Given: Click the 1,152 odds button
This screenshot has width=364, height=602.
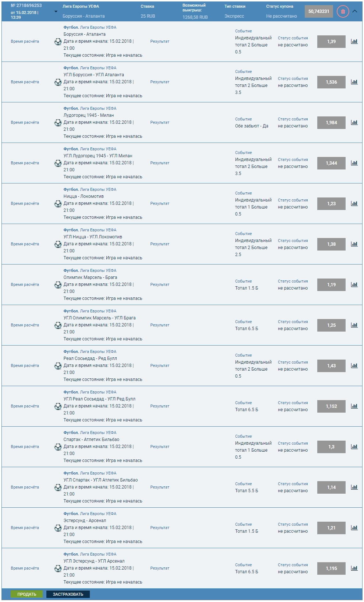Looking at the screenshot, I should 331,406.
